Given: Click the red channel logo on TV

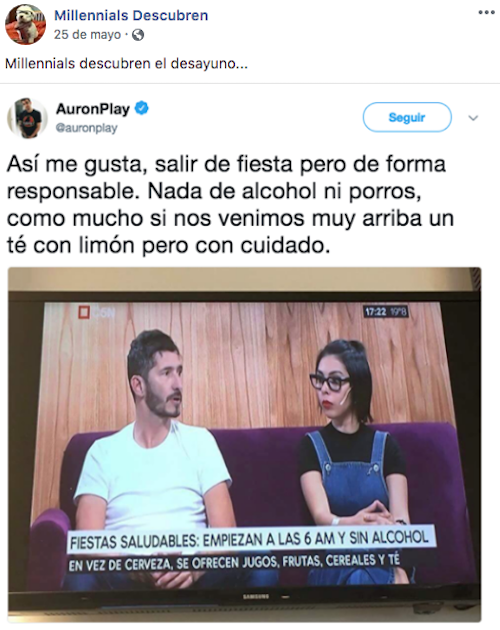Looking at the screenshot, I should tap(84, 313).
